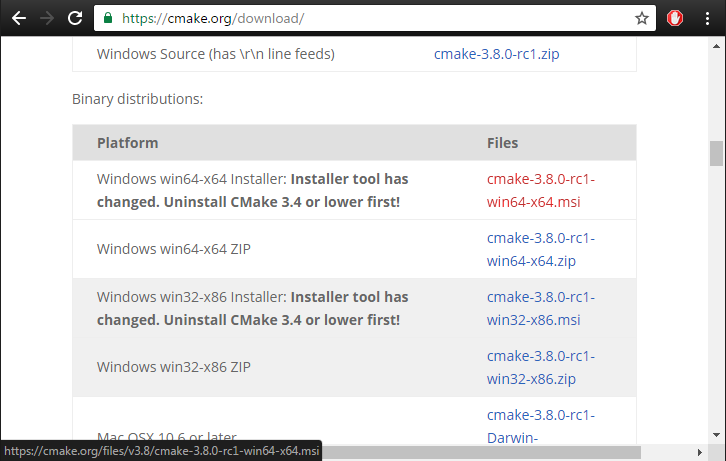Bookmark this page with the star

642,19
